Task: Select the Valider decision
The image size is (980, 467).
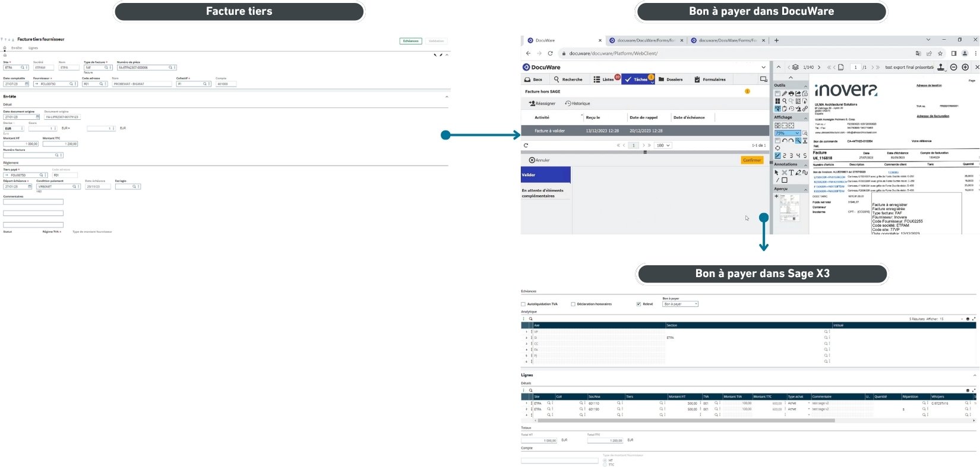Action: pos(546,175)
